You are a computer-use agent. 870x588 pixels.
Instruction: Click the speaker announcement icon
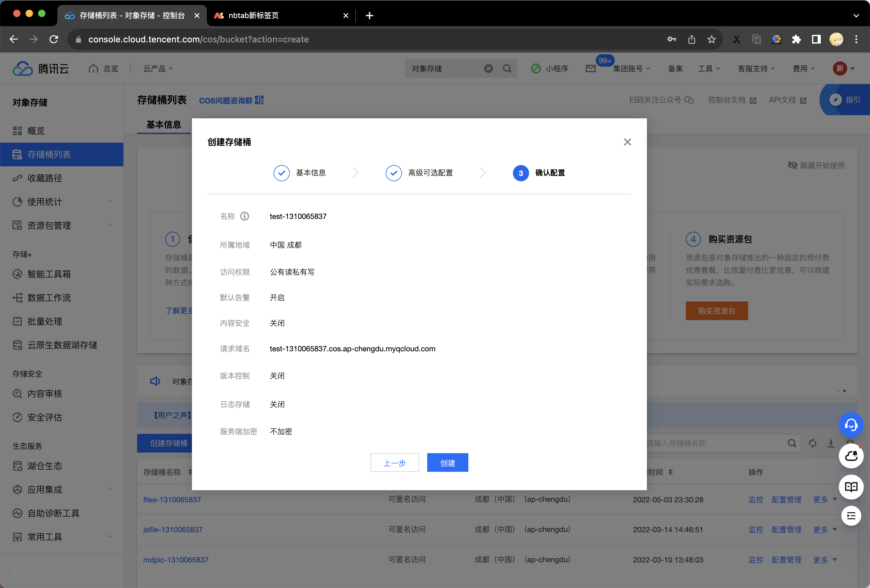click(x=155, y=381)
